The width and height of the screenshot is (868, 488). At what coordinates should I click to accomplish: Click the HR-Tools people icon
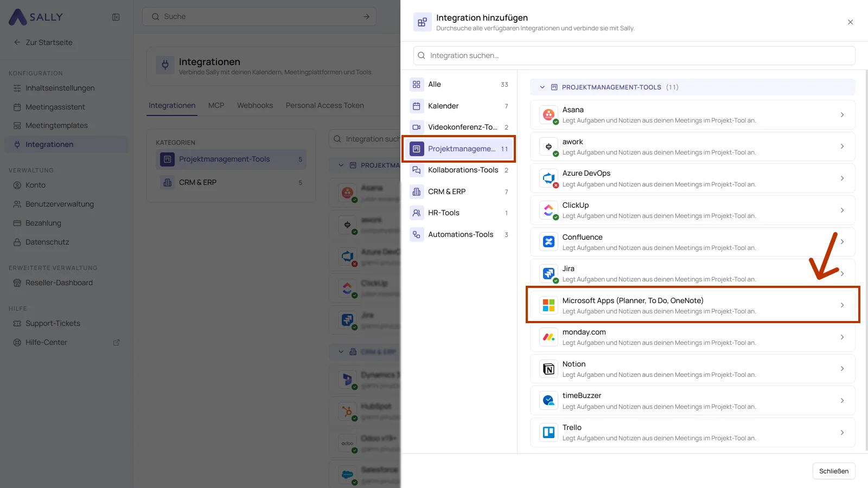pos(417,213)
